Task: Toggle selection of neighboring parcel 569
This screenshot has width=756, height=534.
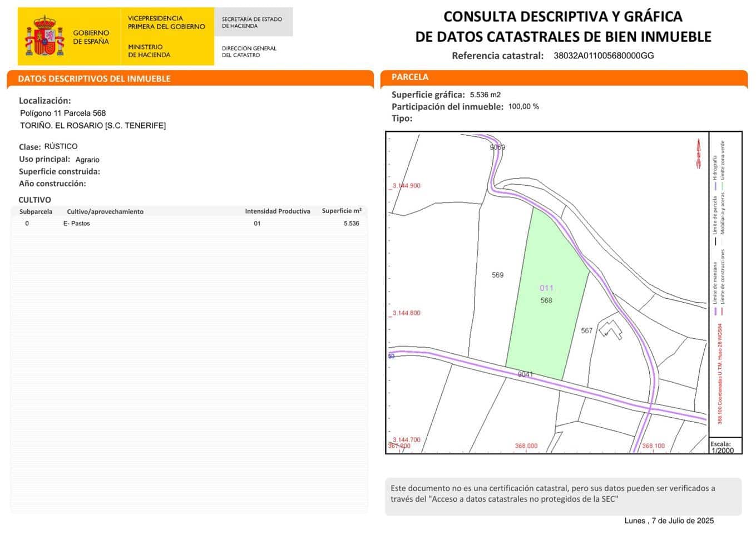Action: tap(498, 275)
